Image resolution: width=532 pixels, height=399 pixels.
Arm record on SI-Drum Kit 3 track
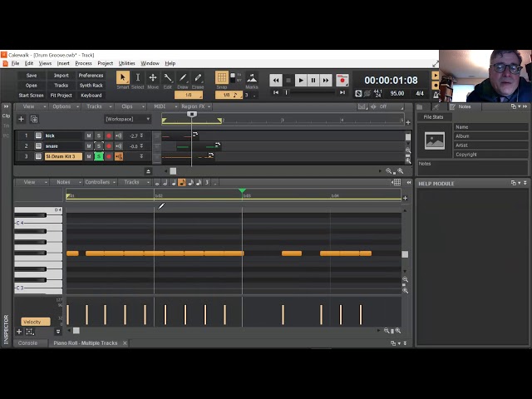point(109,156)
